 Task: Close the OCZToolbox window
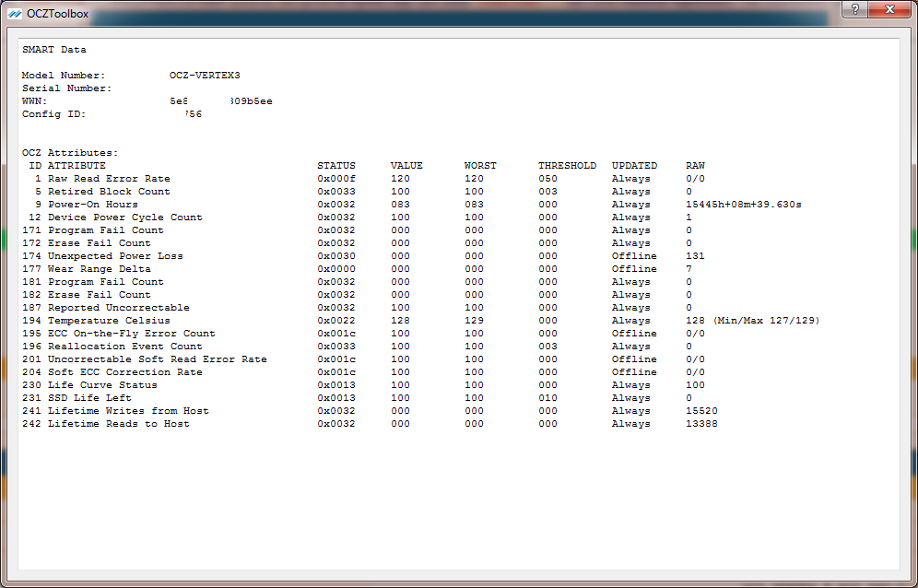point(889,9)
